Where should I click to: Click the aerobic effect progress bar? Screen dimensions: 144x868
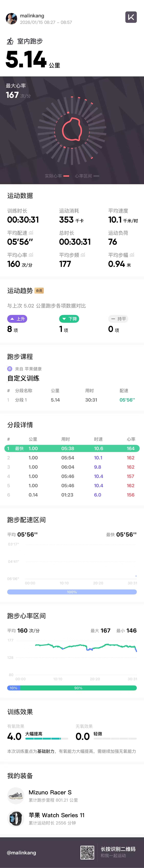(x=47, y=739)
